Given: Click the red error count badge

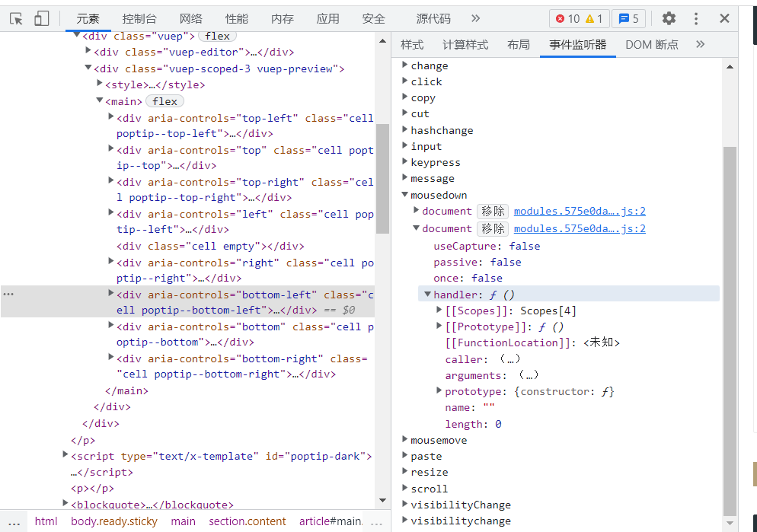Looking at the screenshot, I should (x=567, y=19).
